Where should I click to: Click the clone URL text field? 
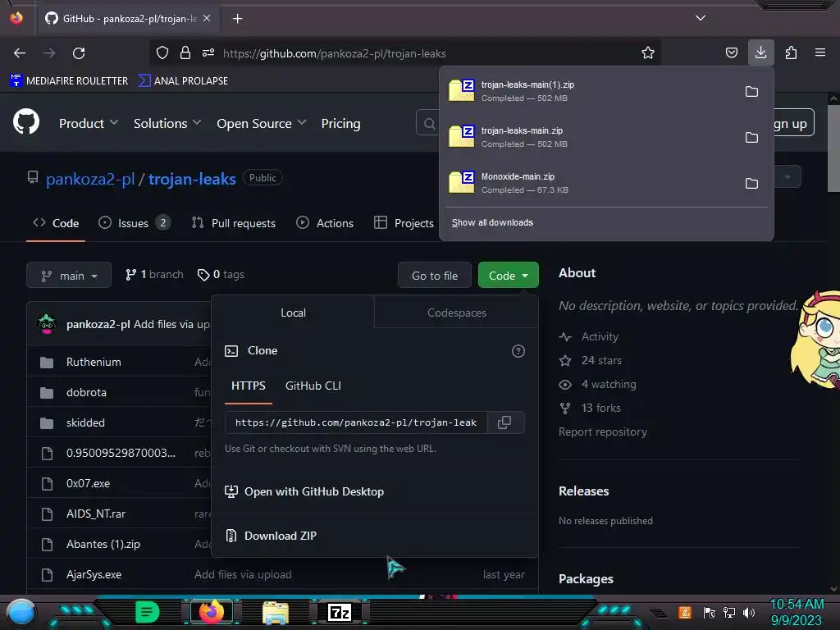356,422
